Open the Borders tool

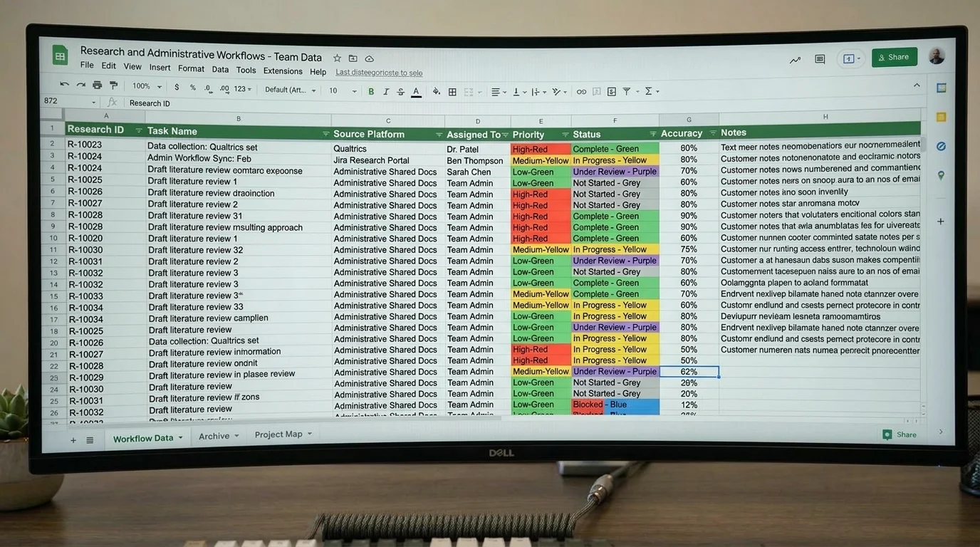tap(452, 92)
